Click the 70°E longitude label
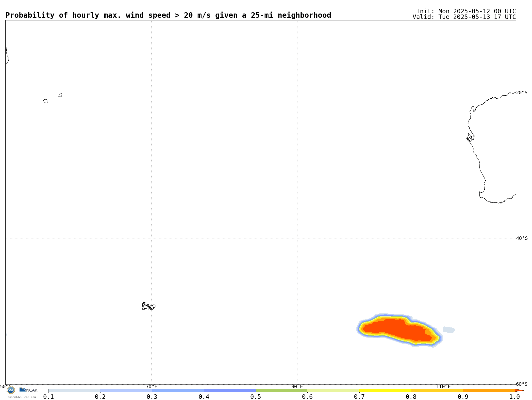The width and height of the screenshot is (532, 400). tap(151, 387)
